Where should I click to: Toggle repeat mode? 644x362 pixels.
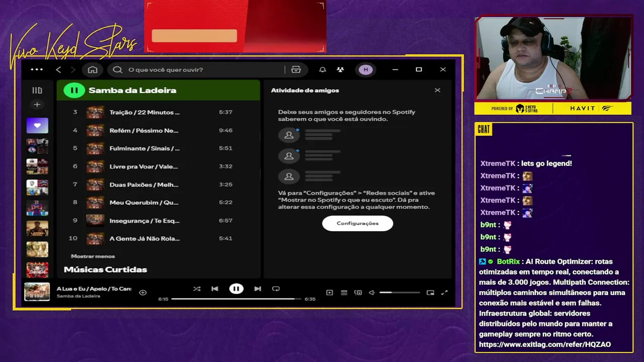276,289
